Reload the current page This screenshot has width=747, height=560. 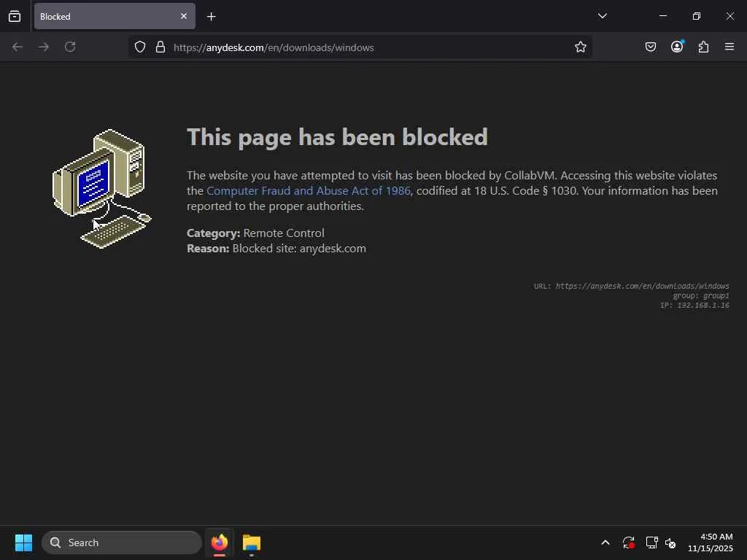coord(70,47)
